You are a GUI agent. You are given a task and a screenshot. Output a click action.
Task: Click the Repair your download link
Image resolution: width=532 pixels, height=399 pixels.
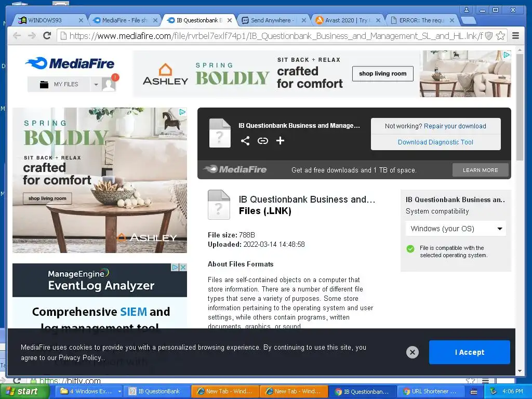pyautogui.click(x=455, y=126)
